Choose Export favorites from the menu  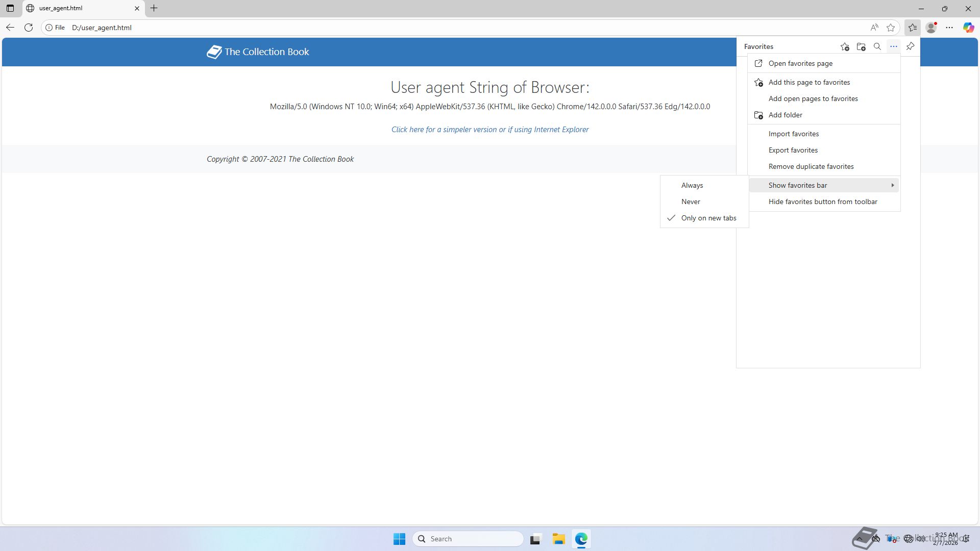[x=793, y=150]
